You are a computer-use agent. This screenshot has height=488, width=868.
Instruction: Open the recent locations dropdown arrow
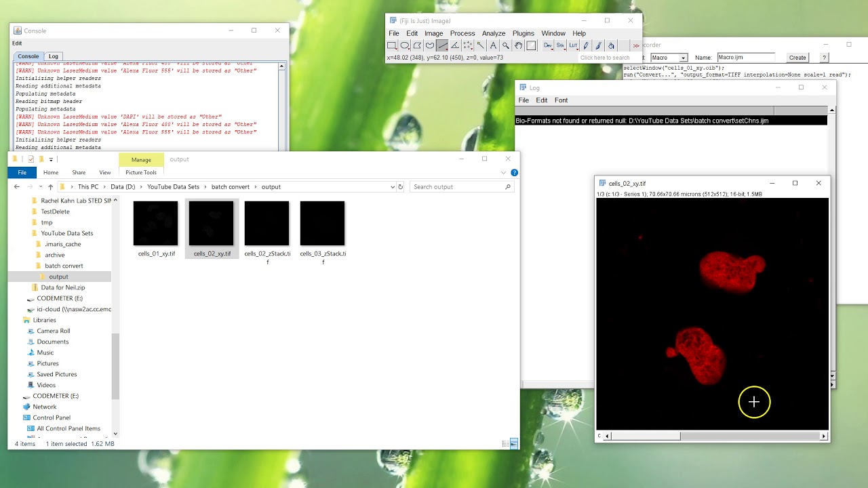coord(40,186)
